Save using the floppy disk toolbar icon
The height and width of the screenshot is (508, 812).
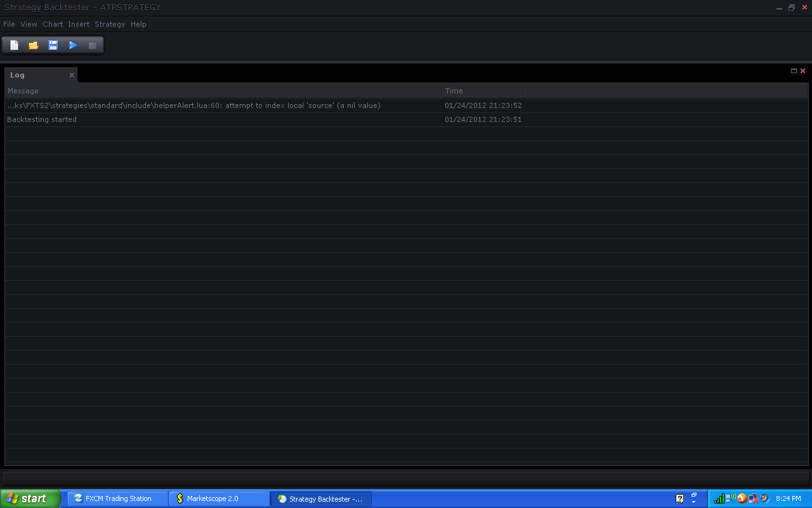[x=53, y=45]
